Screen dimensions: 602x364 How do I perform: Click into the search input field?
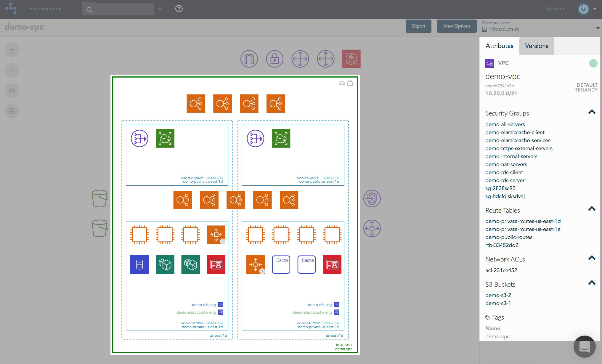click(x=118, y=9)
